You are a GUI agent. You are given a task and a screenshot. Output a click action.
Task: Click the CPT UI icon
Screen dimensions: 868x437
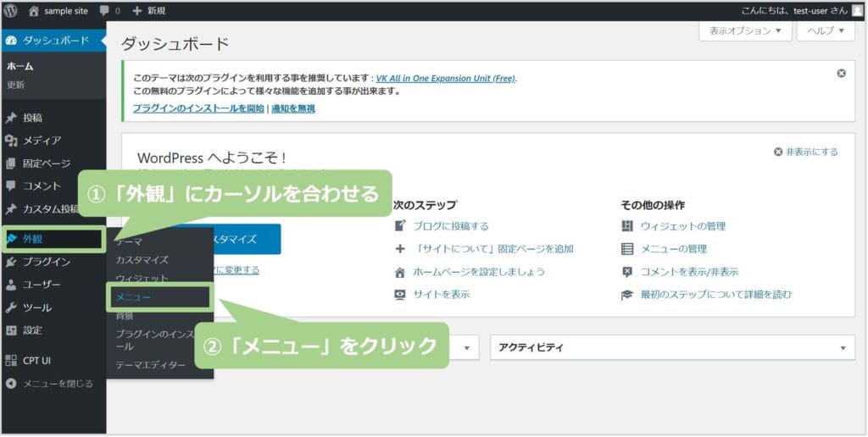coord(11,361)
